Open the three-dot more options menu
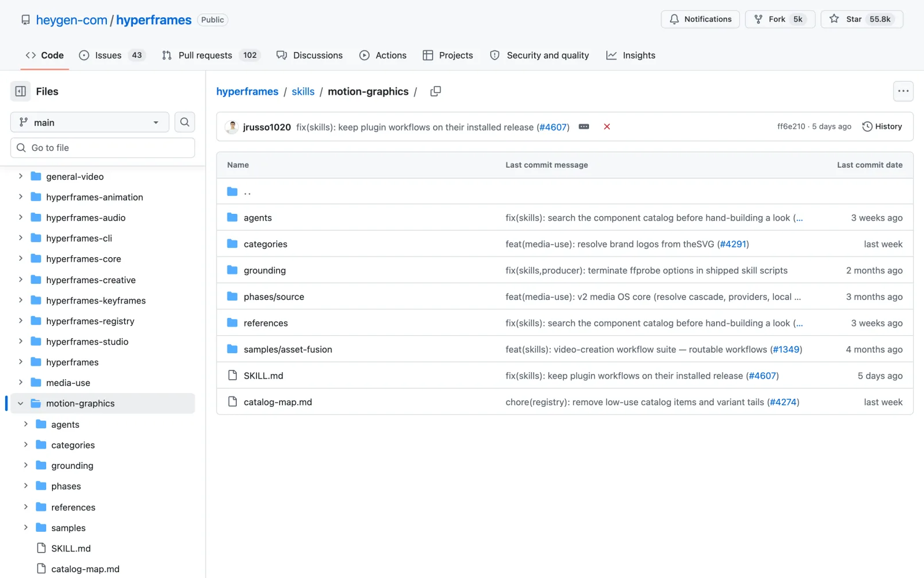This screenshot has height=578, width=924. pos(903,91)
